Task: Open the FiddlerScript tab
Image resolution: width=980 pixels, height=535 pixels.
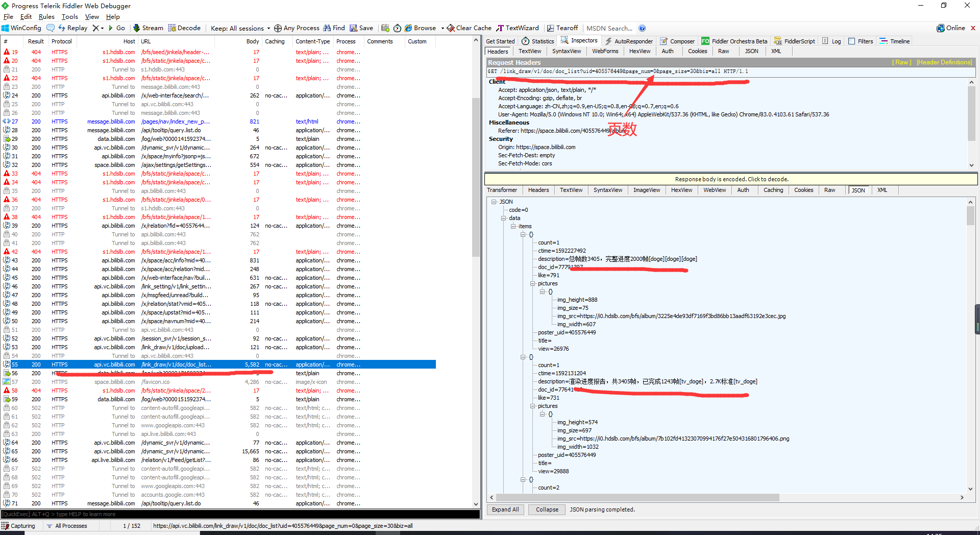Action: pyautogui.click(x=795, y=41)
